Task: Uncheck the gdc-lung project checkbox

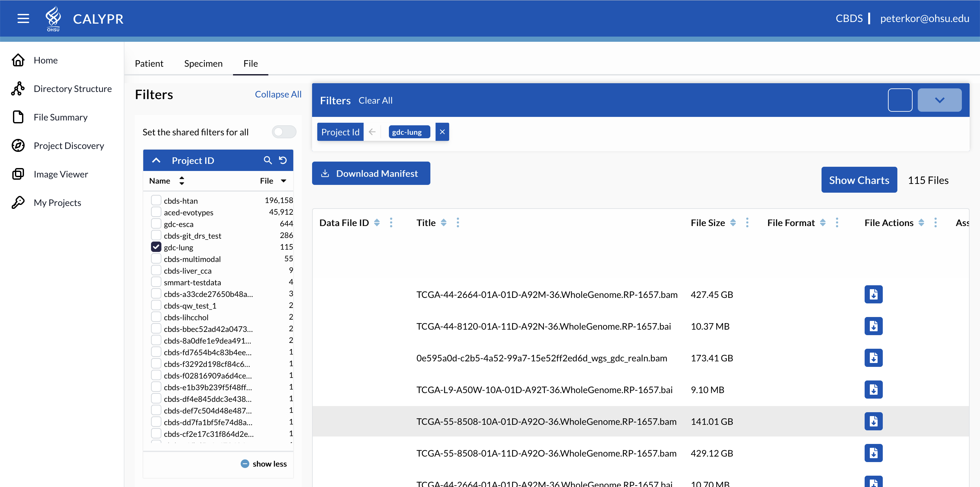Action: (156, 247)
